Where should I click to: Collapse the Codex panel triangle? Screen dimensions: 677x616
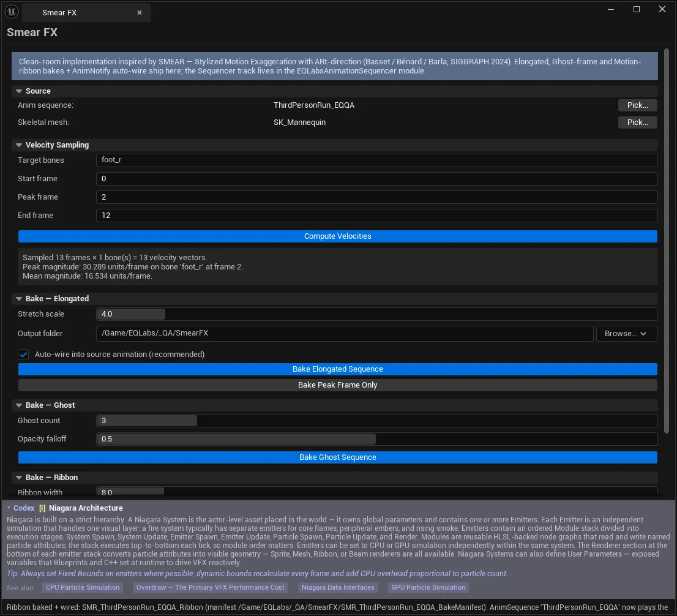9,508
